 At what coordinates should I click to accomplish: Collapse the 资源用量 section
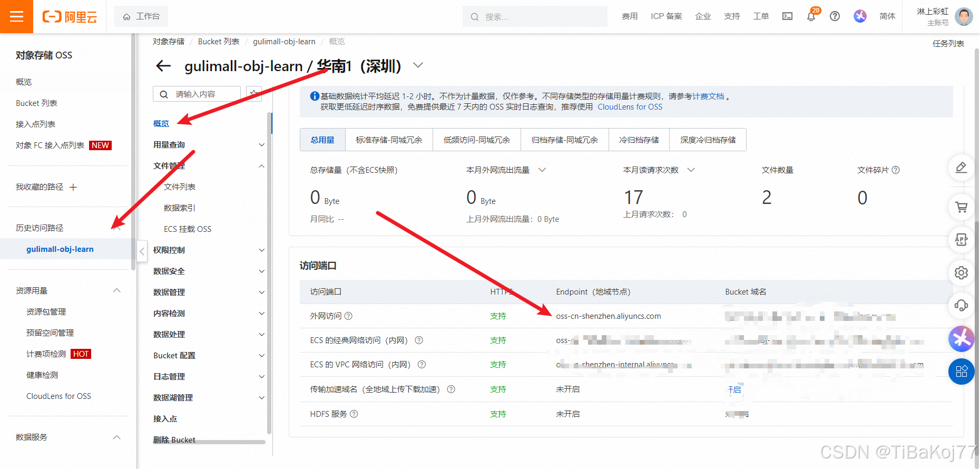117,290
